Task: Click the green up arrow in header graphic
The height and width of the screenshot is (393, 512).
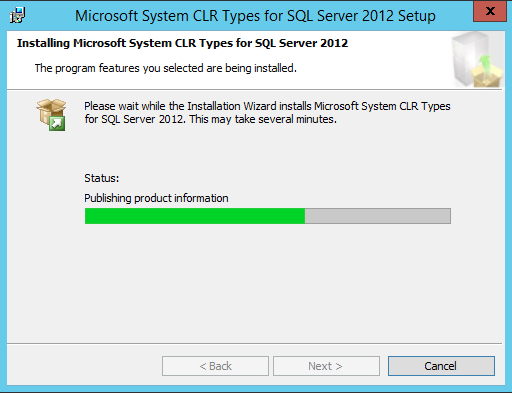Action: pos(485,64)
